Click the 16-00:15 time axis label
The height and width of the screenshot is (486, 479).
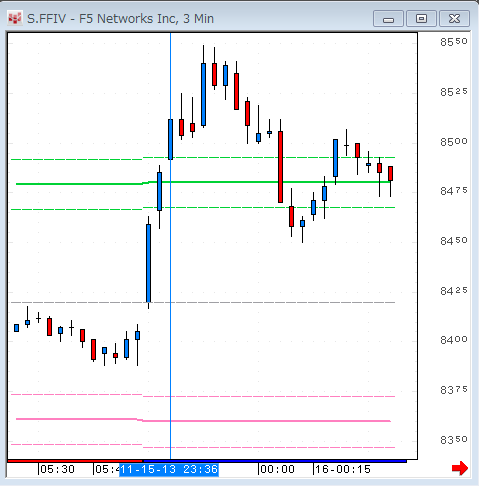[343, 469]
